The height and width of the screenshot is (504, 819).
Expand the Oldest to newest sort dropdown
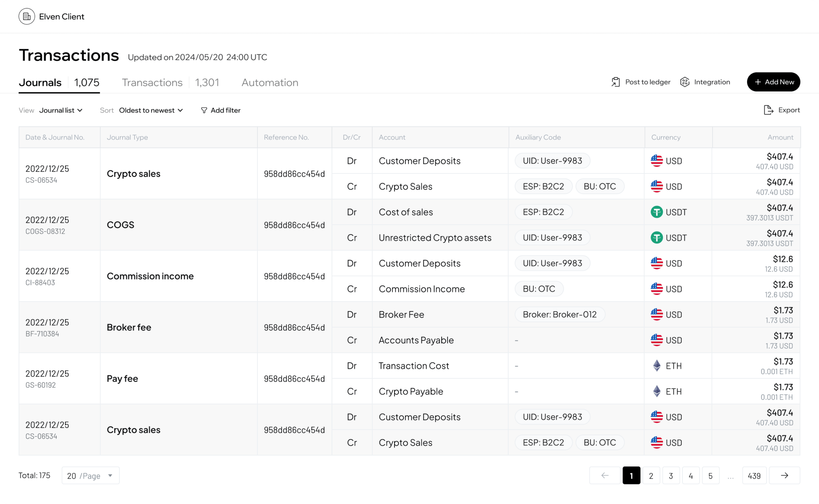[151, 110]
